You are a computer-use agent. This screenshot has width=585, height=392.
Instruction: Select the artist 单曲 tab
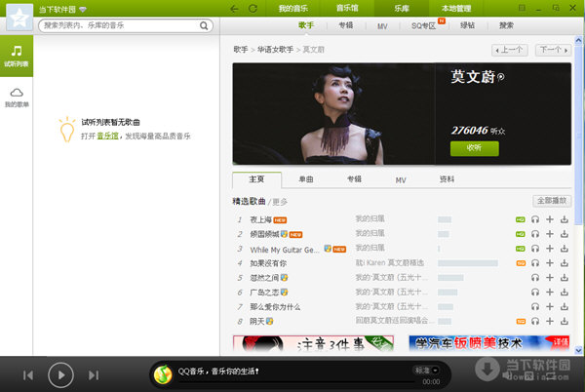point(306,179)
